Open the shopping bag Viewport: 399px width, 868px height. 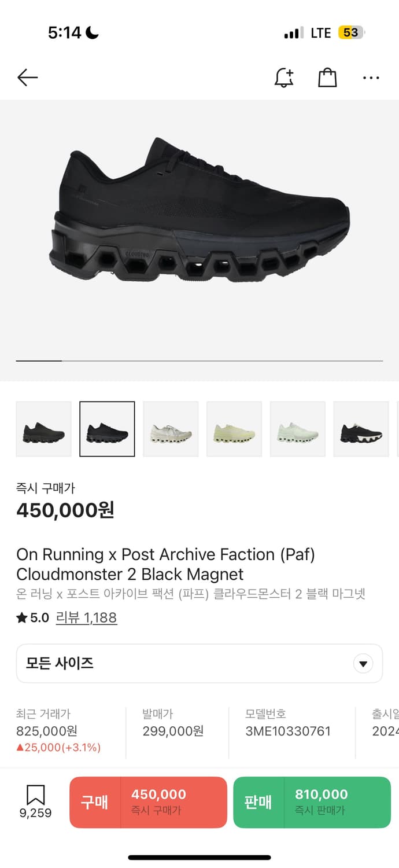(327, 77)
